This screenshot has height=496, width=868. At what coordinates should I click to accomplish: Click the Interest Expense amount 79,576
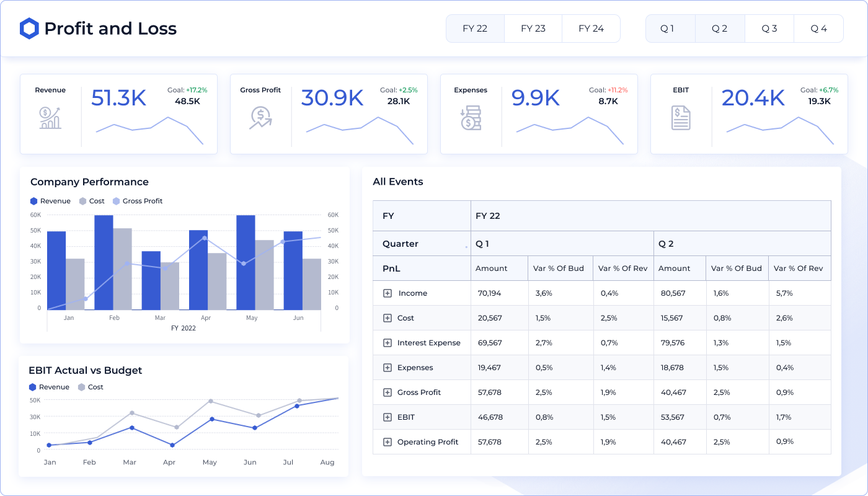[x=673, y=343]
